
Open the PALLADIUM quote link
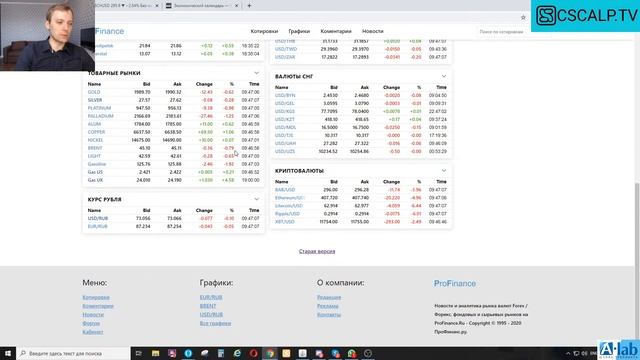(100, 116)
